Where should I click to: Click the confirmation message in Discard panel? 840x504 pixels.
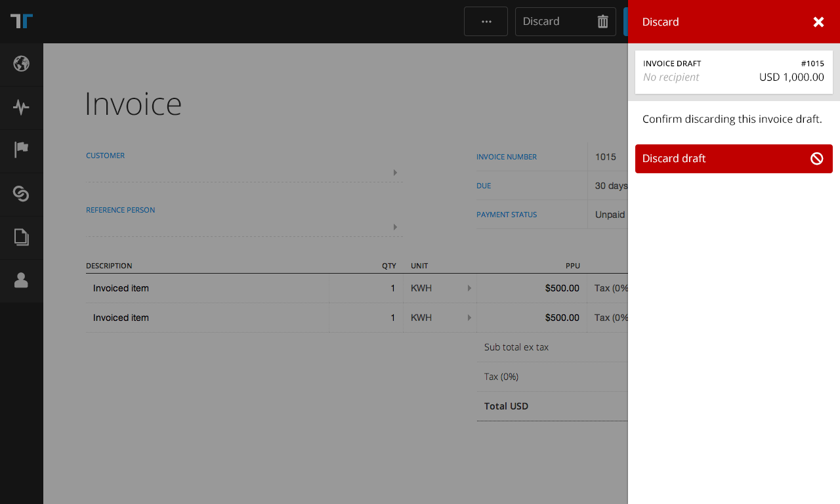point(732,119)
